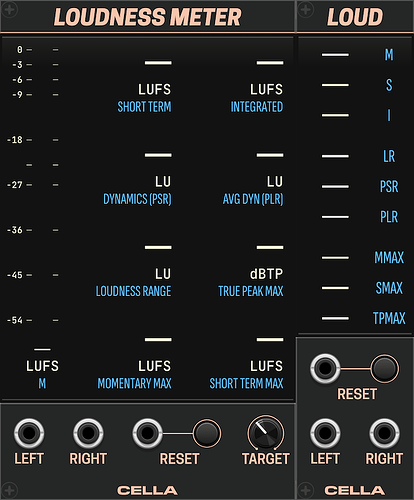Click top-left screw on Loudness Meter panel
This screenshot has height=500, width=414.
point(10,9)
